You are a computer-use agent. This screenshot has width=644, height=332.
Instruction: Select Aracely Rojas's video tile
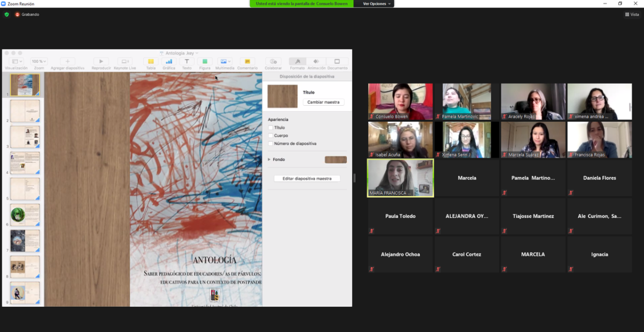coord(533,101)
